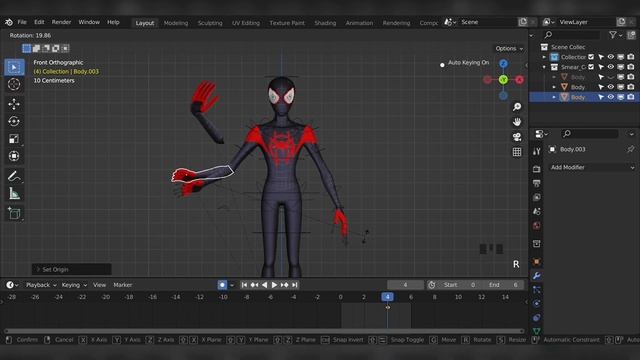Pin the Body.003 properties with pin icon
This screenshot has width=640, height=360.
(x=631, y=149)
